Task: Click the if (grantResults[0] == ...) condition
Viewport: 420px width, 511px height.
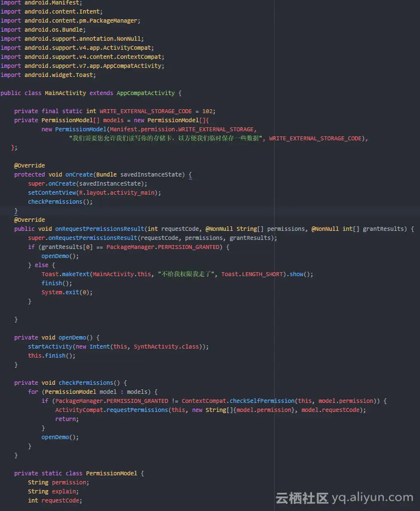Action: 129,247
